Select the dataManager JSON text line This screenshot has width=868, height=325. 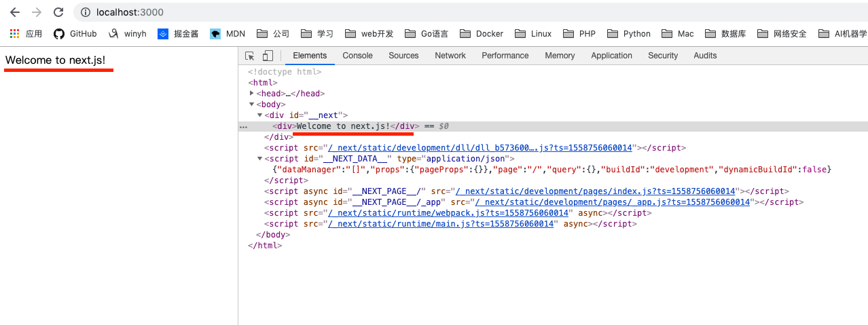551,170
